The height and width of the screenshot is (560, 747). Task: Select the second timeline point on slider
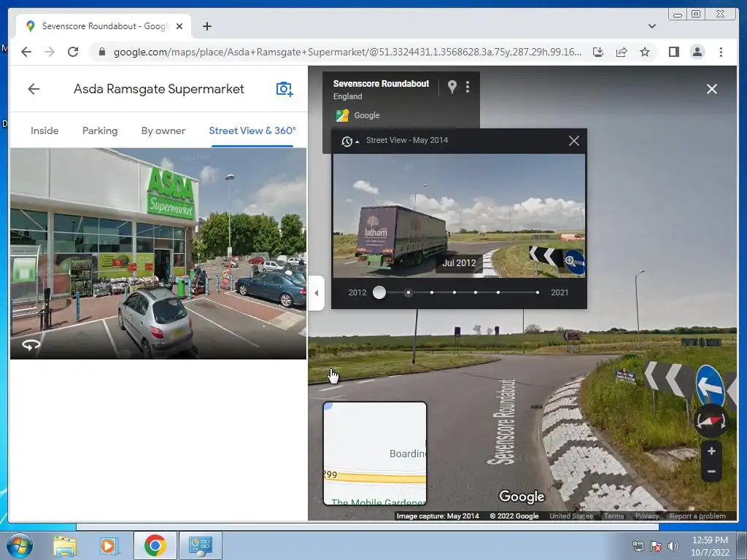point(409,292)
